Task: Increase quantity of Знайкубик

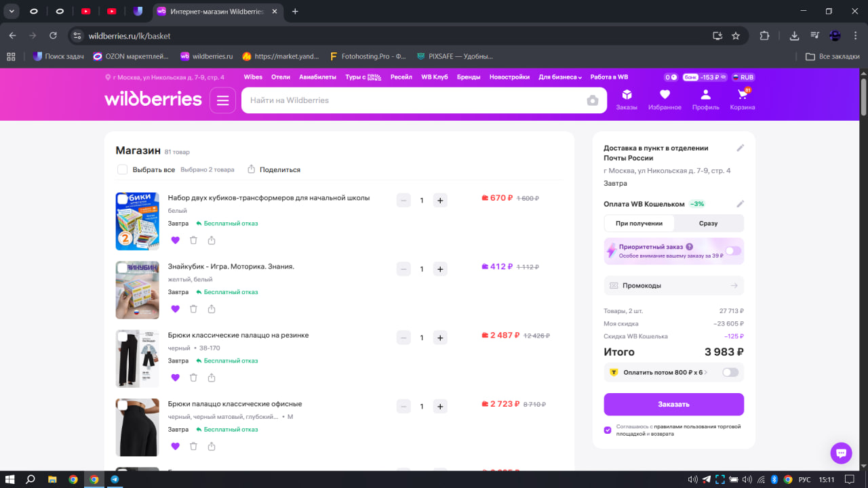Action: click(440, 269)
